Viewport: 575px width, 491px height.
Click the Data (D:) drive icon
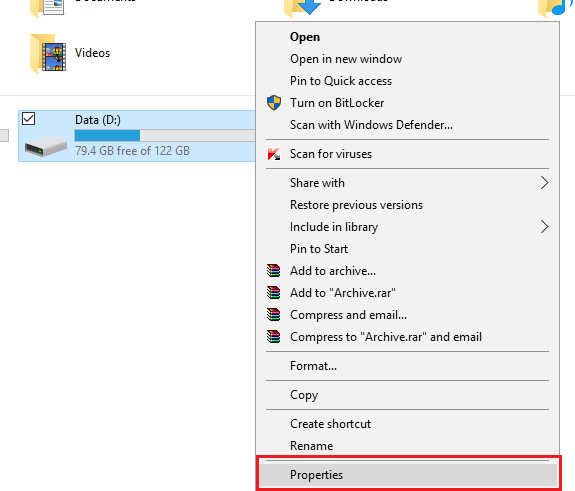click(45, 146)
